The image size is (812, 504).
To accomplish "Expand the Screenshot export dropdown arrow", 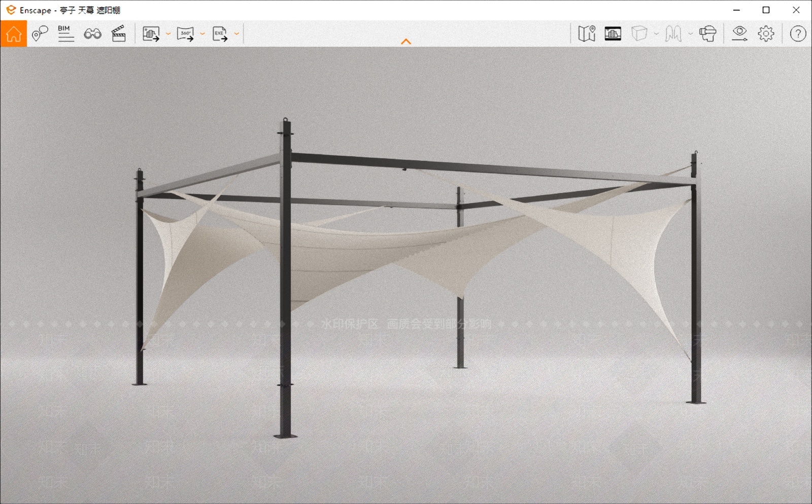I will pyautogui.click(x=168, y=34).
